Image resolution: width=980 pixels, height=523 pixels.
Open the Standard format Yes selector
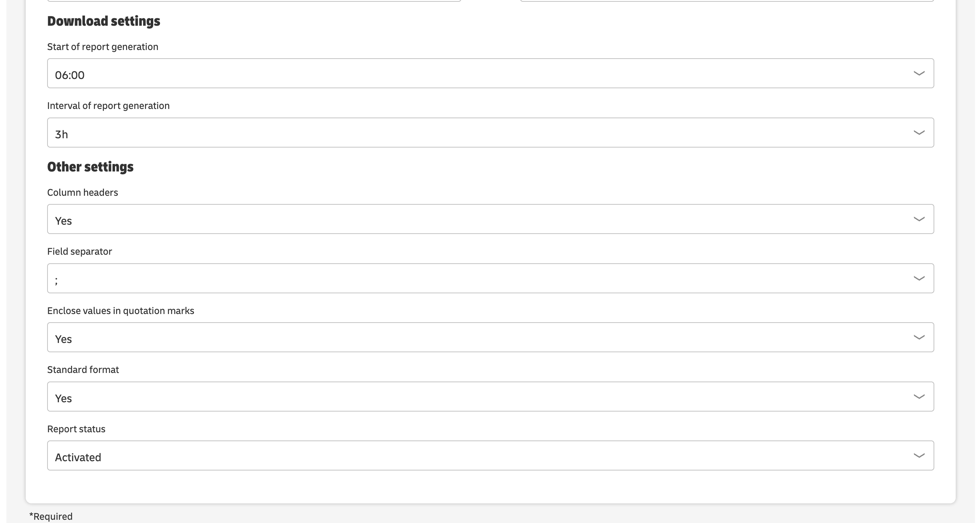coord(490,397)
